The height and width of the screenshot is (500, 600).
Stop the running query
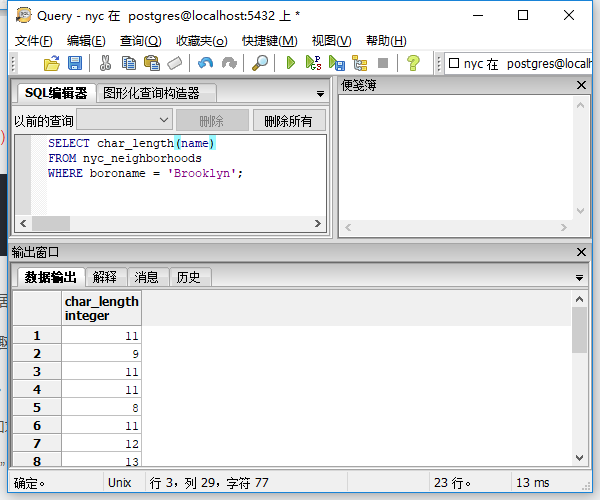coord(383,63)
